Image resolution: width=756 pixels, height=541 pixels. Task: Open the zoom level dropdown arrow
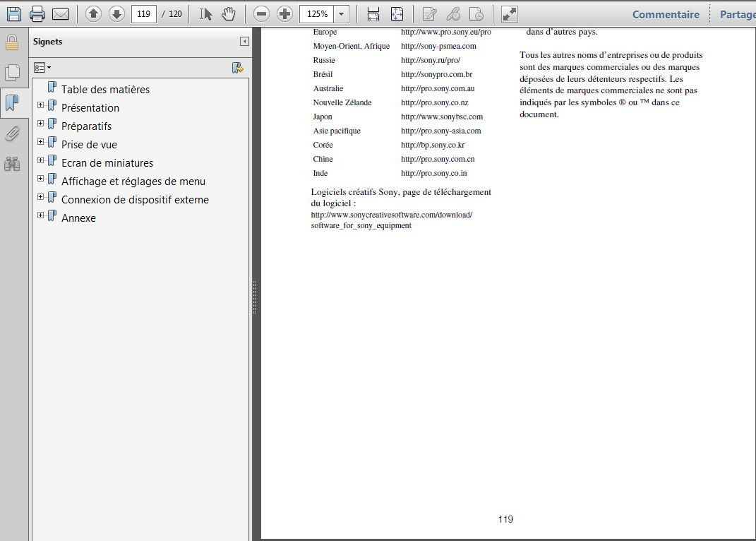342,14
